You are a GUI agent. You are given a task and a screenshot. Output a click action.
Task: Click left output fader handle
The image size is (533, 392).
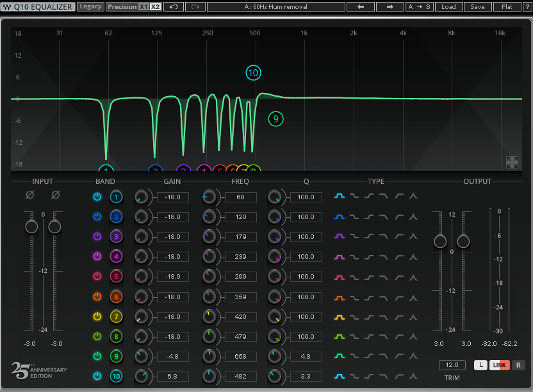click(440, 241)
